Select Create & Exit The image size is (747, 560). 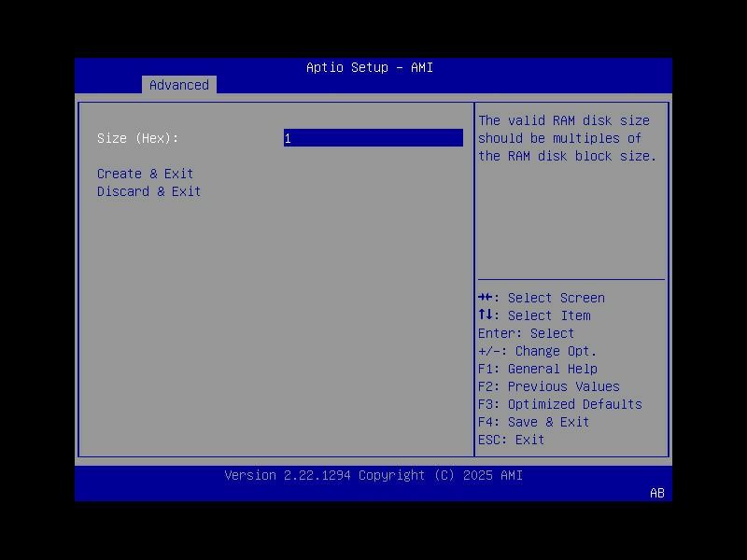click(x=145, y=174)
